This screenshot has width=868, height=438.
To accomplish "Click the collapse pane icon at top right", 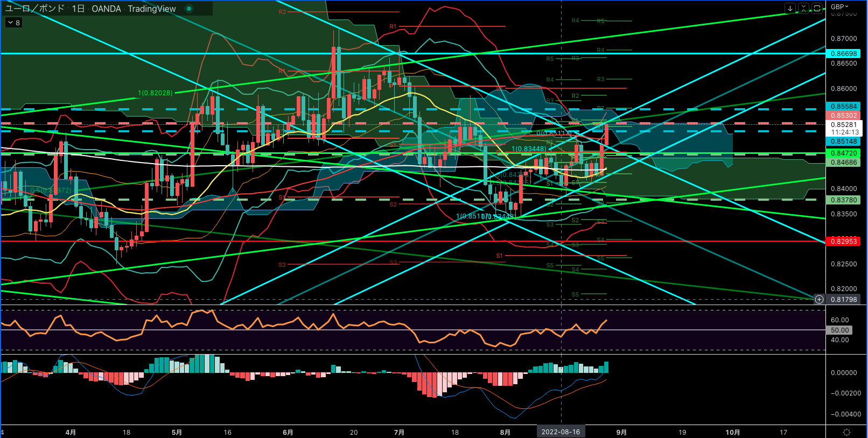I will [x=803, y=8].
